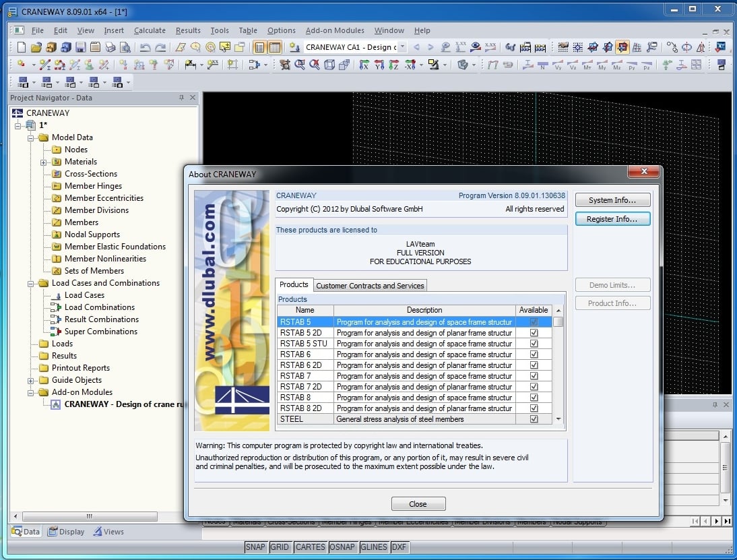The image size is (737, 560).
Task: Select view in Y direction icon
Action: pos(379,65)
